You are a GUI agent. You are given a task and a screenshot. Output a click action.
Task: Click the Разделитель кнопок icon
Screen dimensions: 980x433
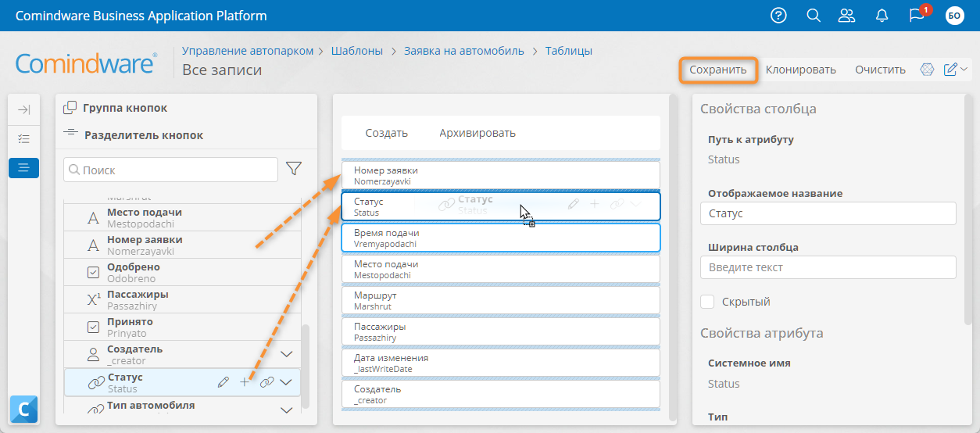pyautogui.click(x=70, y=134)
